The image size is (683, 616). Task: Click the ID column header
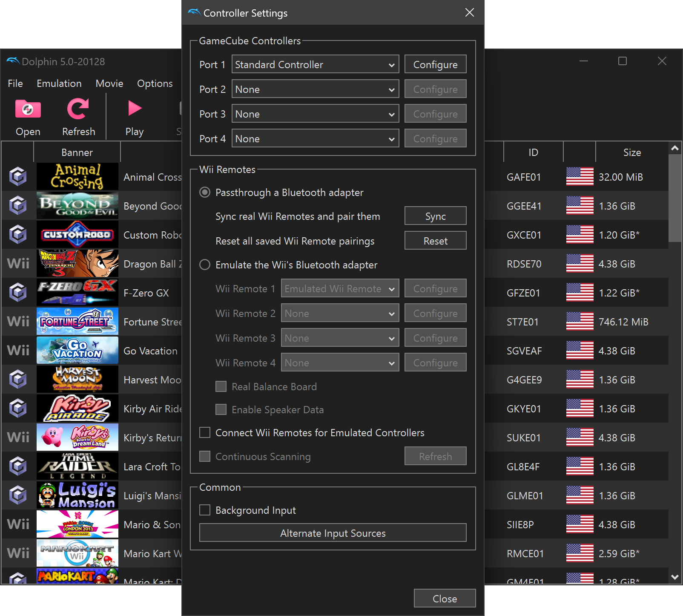(534, 152)
